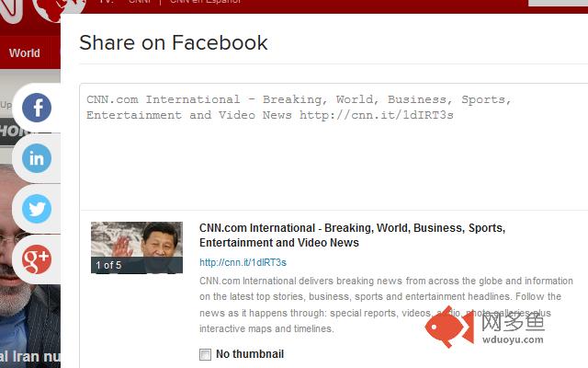Click the CNNi link in top bar
588x368 pixels.
point(140,3)
